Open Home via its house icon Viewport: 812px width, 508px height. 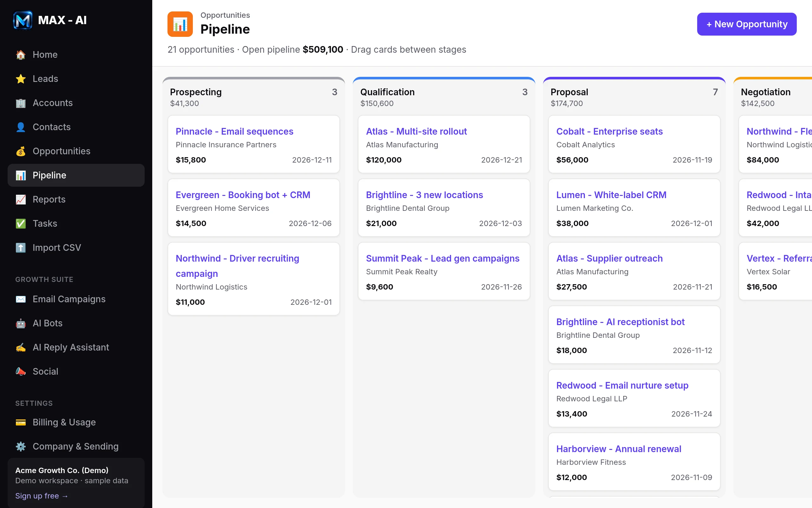[21, 55]
